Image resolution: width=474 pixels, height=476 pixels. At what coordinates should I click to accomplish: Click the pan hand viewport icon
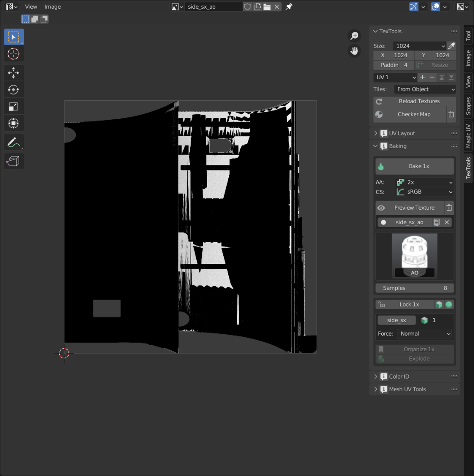pyautogui.click(x=354, y=51)
